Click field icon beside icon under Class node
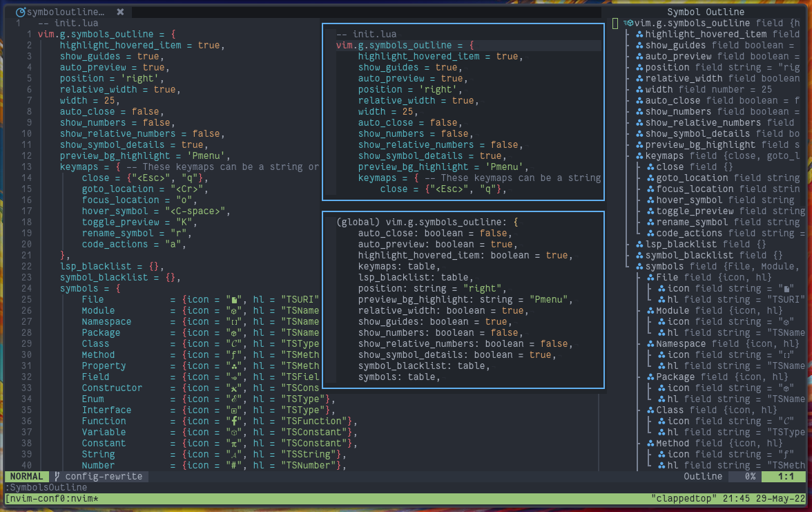The width and height of the screenshot is (812, 512). point(661,421)
